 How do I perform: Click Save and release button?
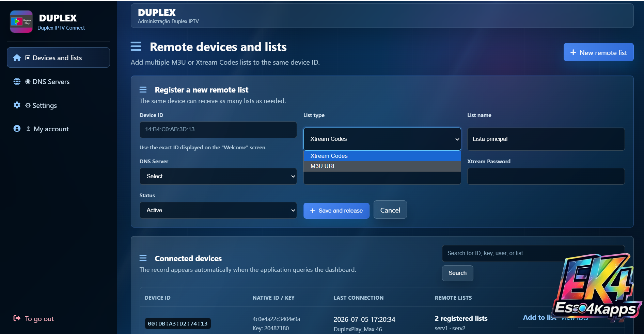click(336, 211)
